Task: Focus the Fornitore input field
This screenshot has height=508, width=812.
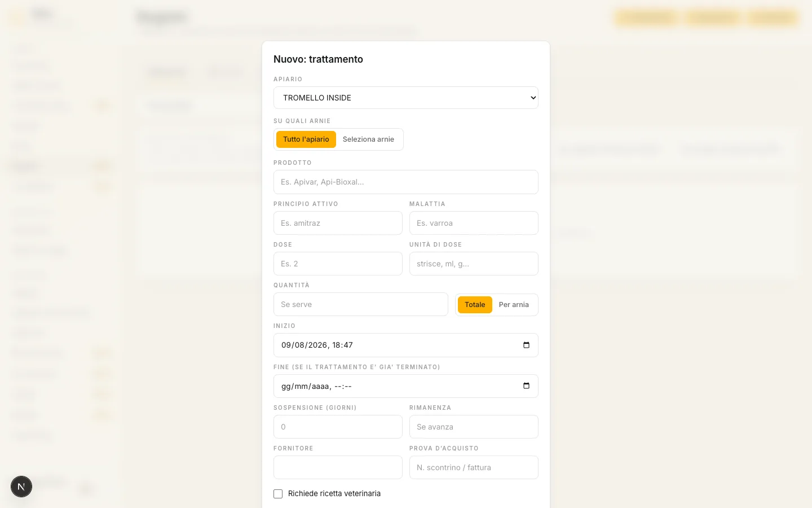Action: 338,467
